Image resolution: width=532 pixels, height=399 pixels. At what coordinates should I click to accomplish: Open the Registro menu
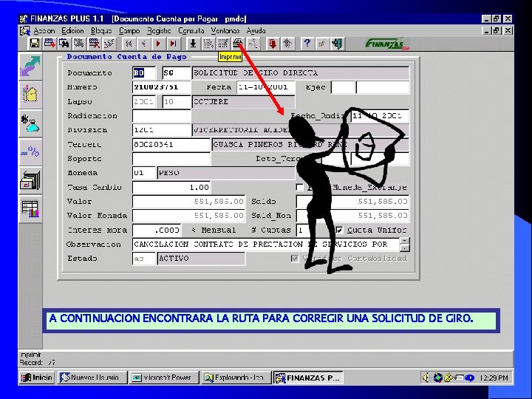pos(159,31)
